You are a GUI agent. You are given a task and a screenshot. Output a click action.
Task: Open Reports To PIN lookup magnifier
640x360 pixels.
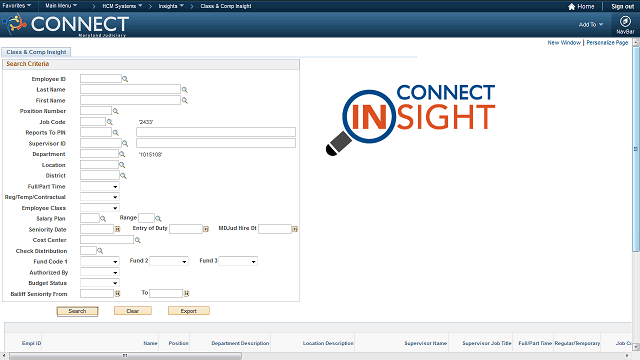[x=116, y=133]
